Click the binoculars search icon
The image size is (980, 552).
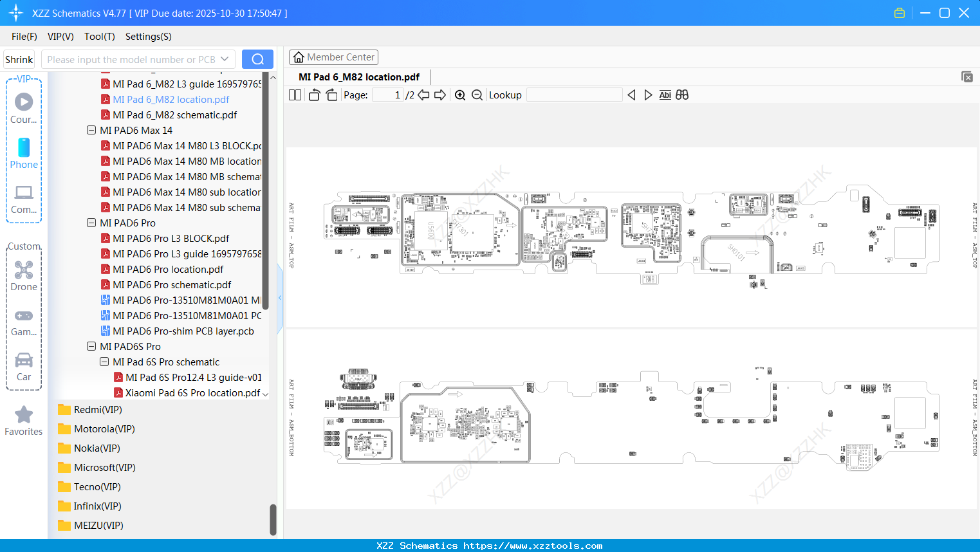click(x=682, y=95)
